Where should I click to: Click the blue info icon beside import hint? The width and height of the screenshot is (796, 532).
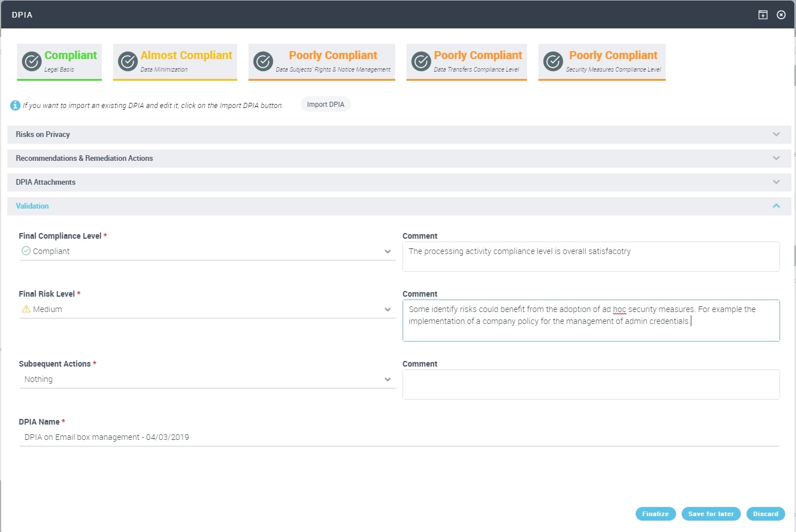pyautogui.click(x=15, y=105)
